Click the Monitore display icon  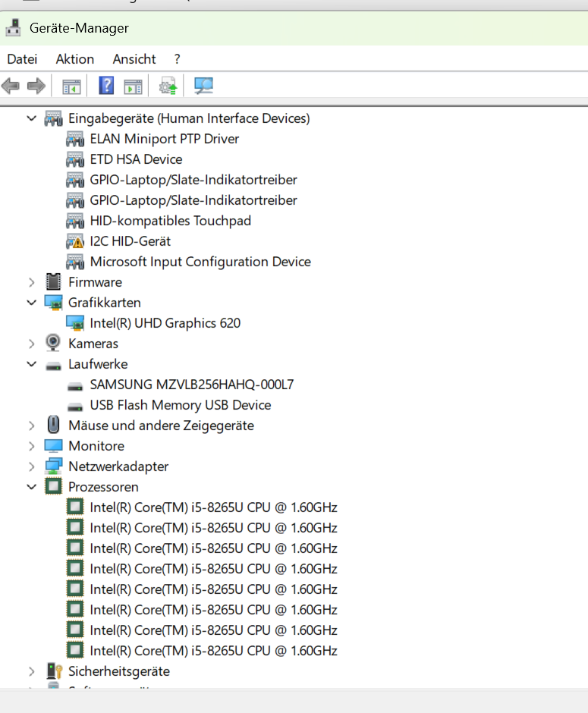(x=53, y=446)
